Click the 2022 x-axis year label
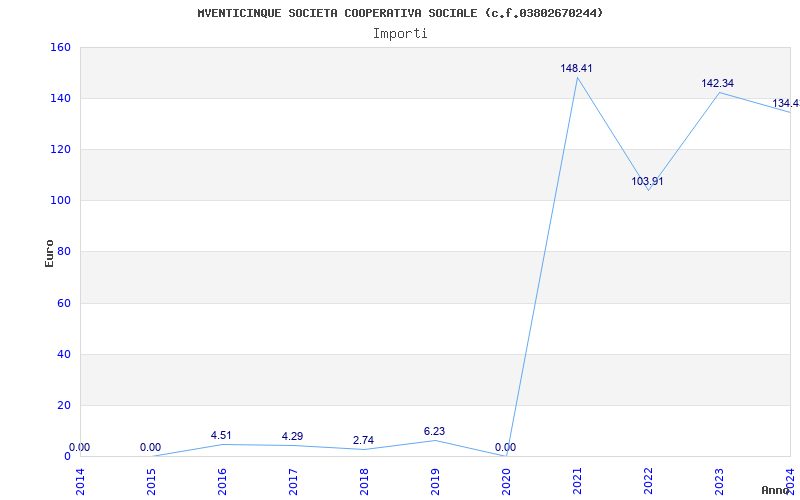Image resolution: width=800 pixels, height=500 pixels. [648, 482]
